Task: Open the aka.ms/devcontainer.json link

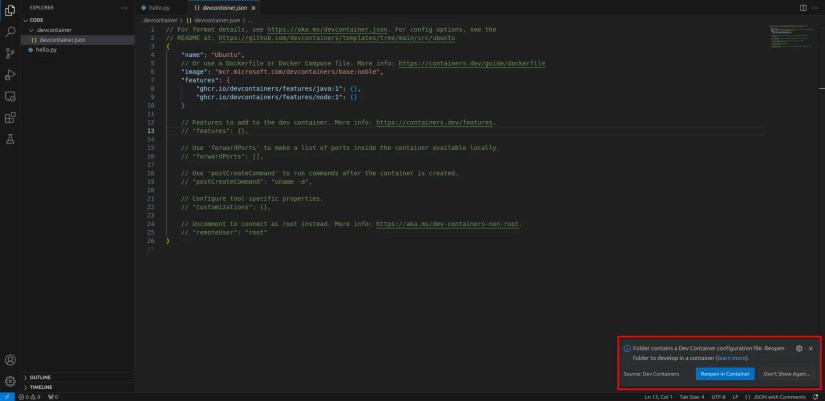Action: coord(328,29)
